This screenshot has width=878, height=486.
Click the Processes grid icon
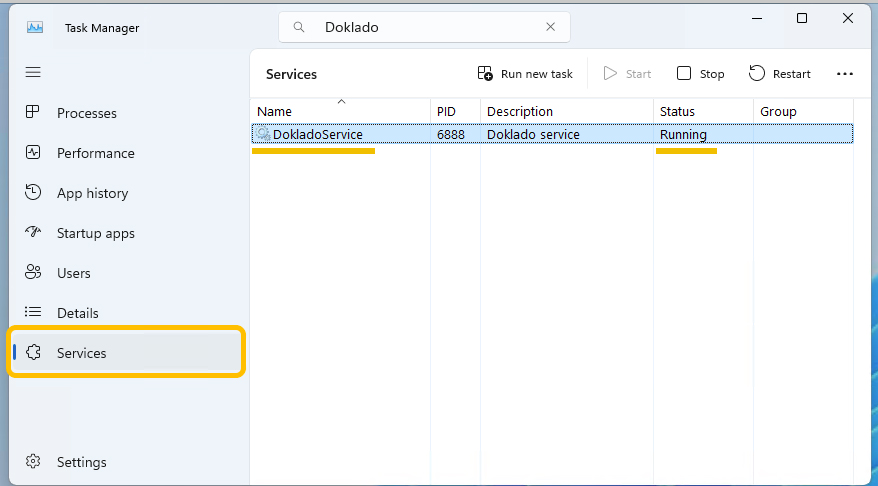click(33, 112)
